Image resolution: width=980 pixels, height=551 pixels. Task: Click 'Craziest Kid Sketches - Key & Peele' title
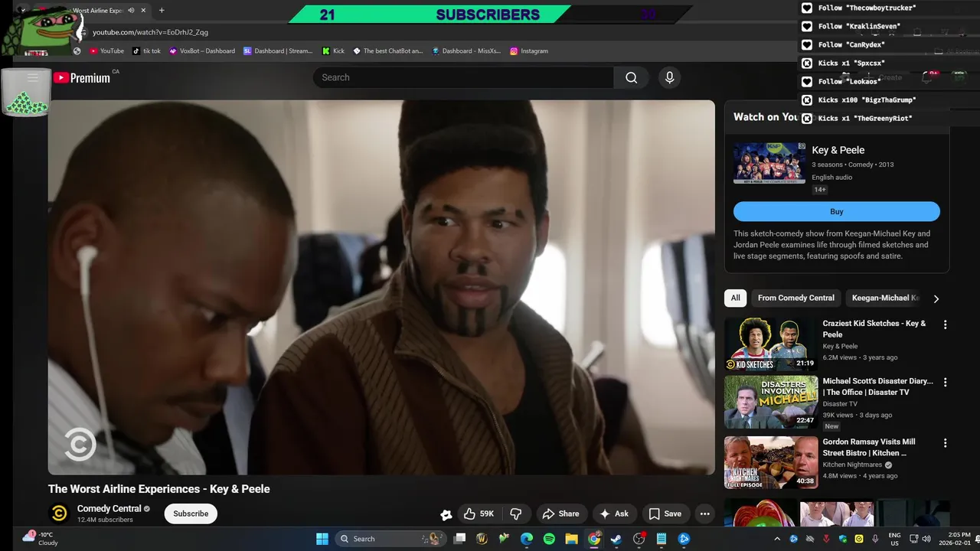pos(874,329)
